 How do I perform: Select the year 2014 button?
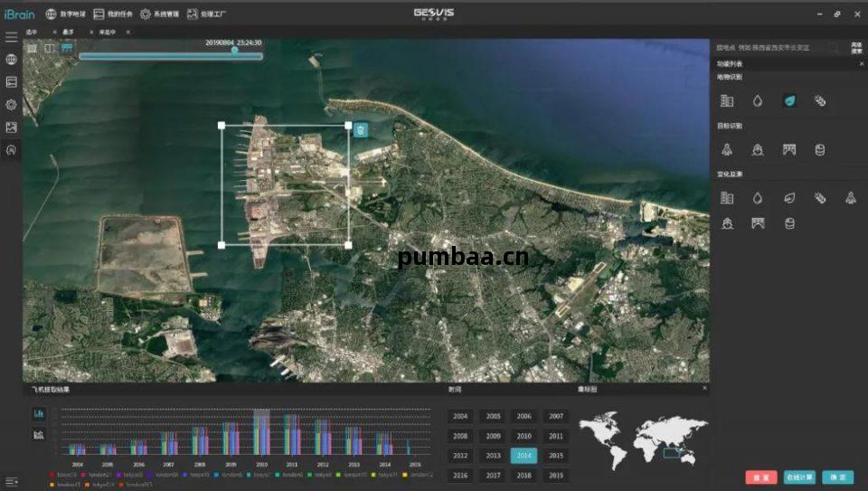click(x=524, y=456)
